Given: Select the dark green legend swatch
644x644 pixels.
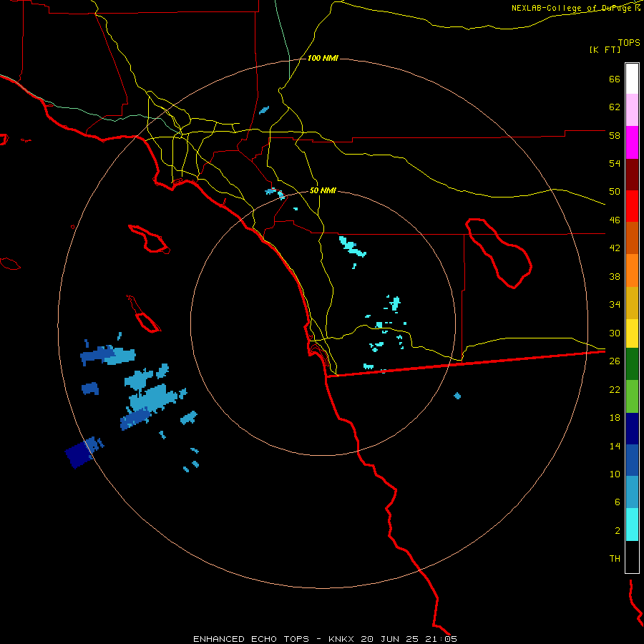Looking at the screenshot, I should pos(632,364).
